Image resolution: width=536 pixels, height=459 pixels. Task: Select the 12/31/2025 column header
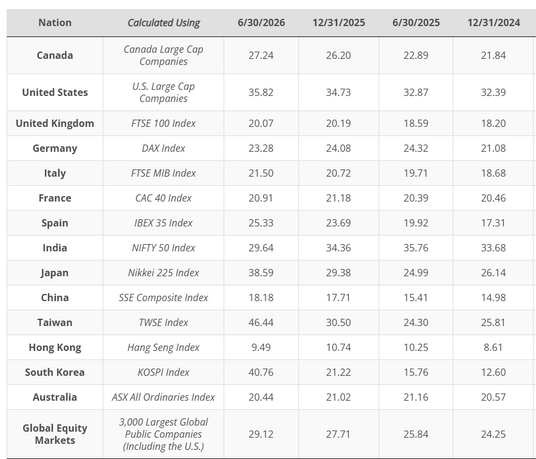338,23
